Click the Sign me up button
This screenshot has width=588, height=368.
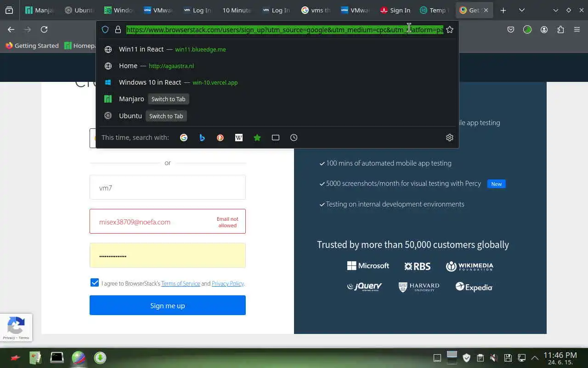point(168,305)
